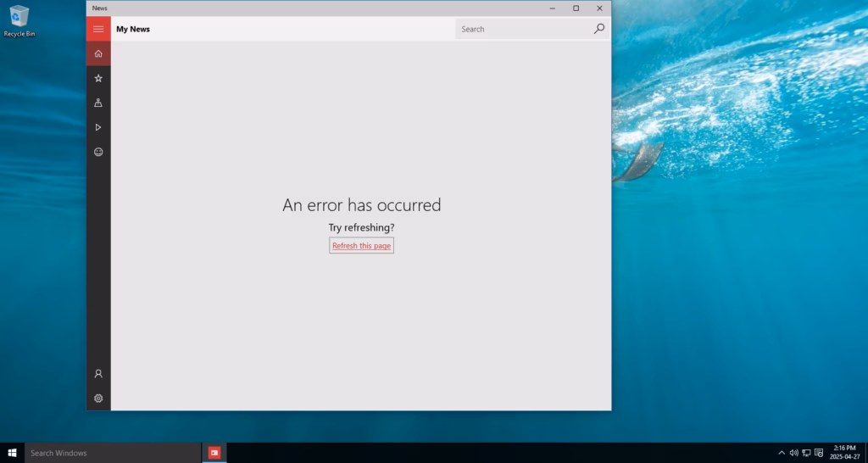The width and height of the screenshot is (868, 463).
Task: Show hidden system tray icons
Action: (x=782, y=453)
